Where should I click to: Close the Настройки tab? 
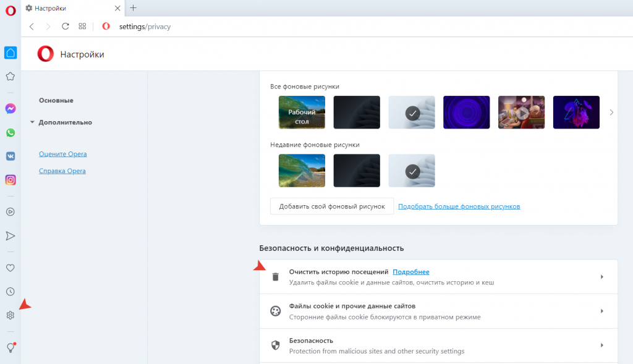coord(117,8)
